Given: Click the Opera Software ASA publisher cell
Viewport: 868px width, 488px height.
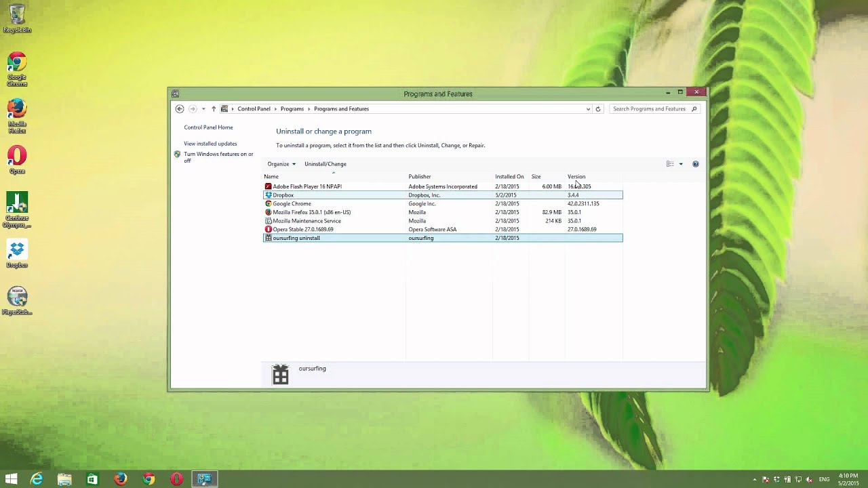Looking at the screenshot, I should click(x=433, y=229).
